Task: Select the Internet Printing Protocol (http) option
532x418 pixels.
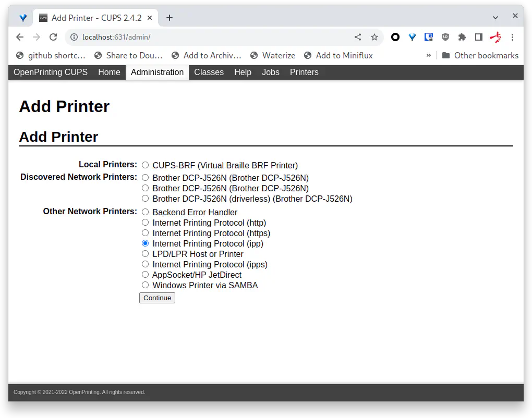Action: pyautogui.click(x=145, y=222)
